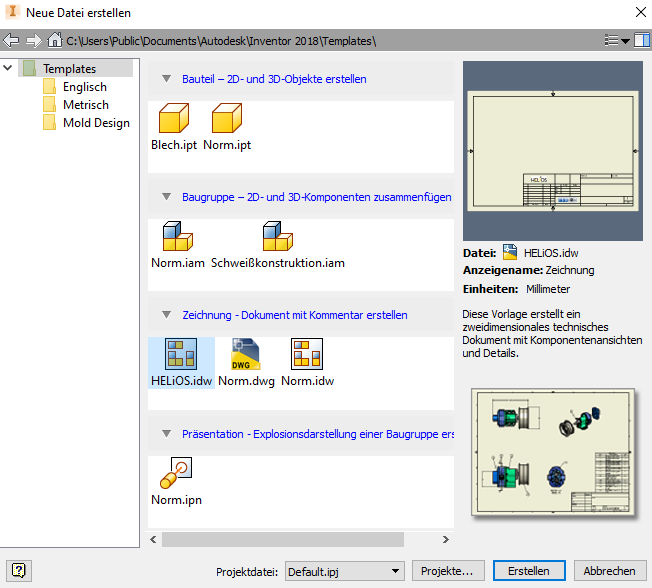Go to the home templates folder icon
The image size is (652, 588).
(55, 41)
